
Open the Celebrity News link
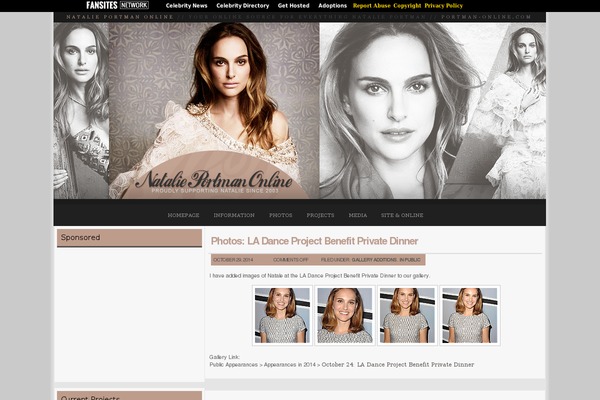[186, 6]
